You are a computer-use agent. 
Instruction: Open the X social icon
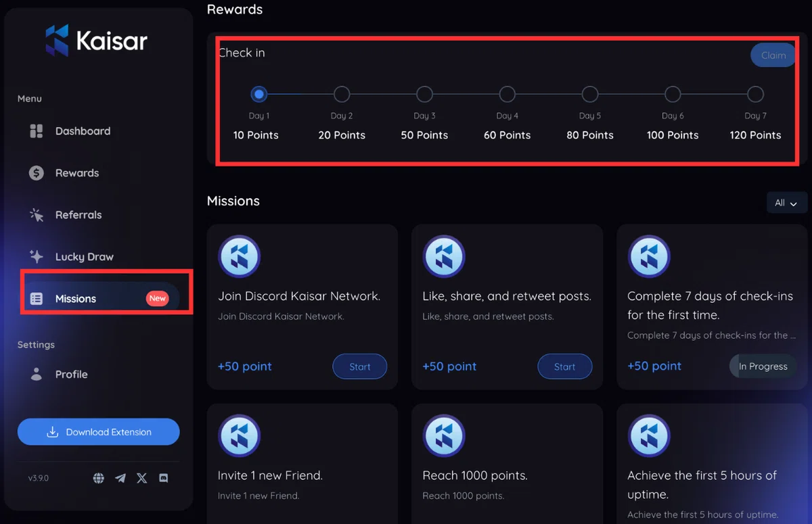pyautogui.click(x=141, y=478)
